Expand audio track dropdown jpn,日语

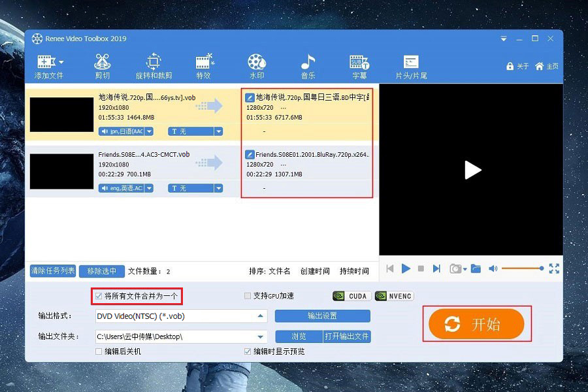pos(149,131)
